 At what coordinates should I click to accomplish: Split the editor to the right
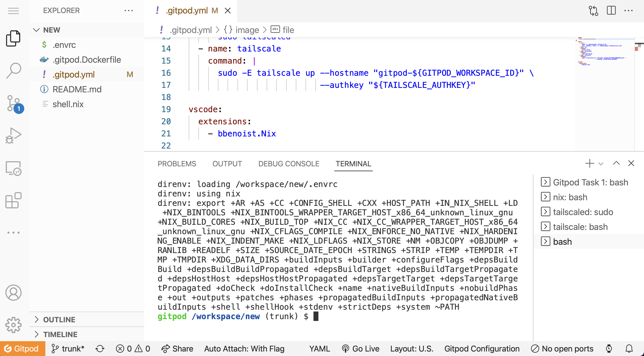[x=611, y=11]
